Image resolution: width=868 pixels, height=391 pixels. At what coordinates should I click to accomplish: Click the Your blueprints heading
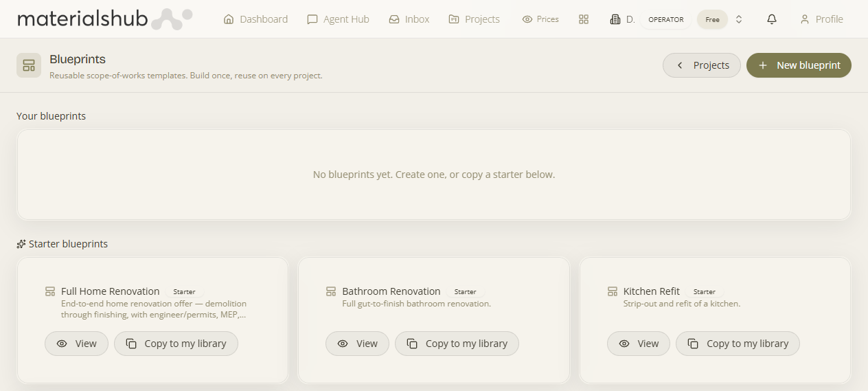click(51, 116)
